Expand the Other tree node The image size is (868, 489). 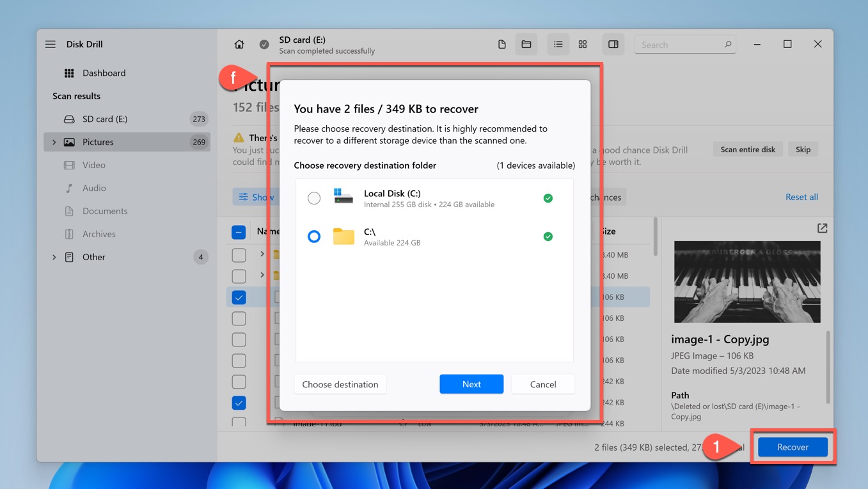click(54, 257)
